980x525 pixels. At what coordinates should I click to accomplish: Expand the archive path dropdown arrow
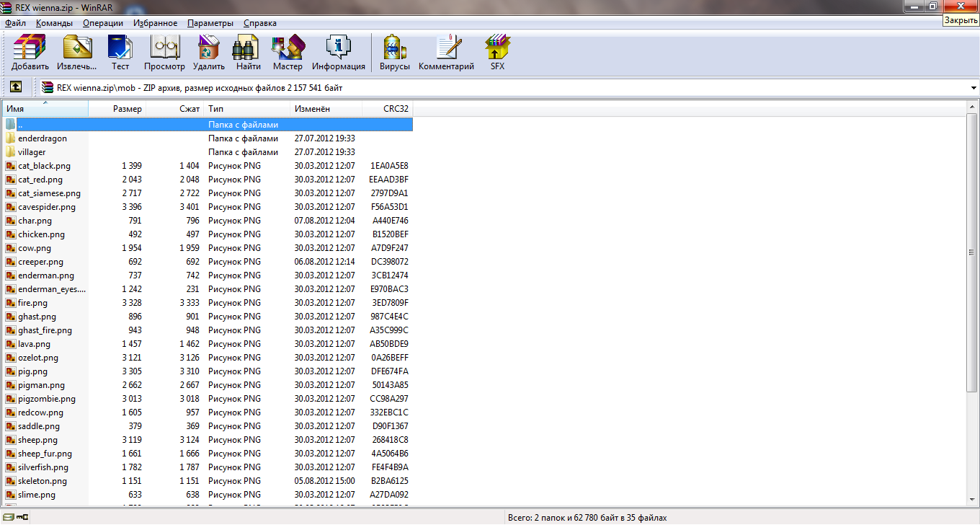point(974,88)
